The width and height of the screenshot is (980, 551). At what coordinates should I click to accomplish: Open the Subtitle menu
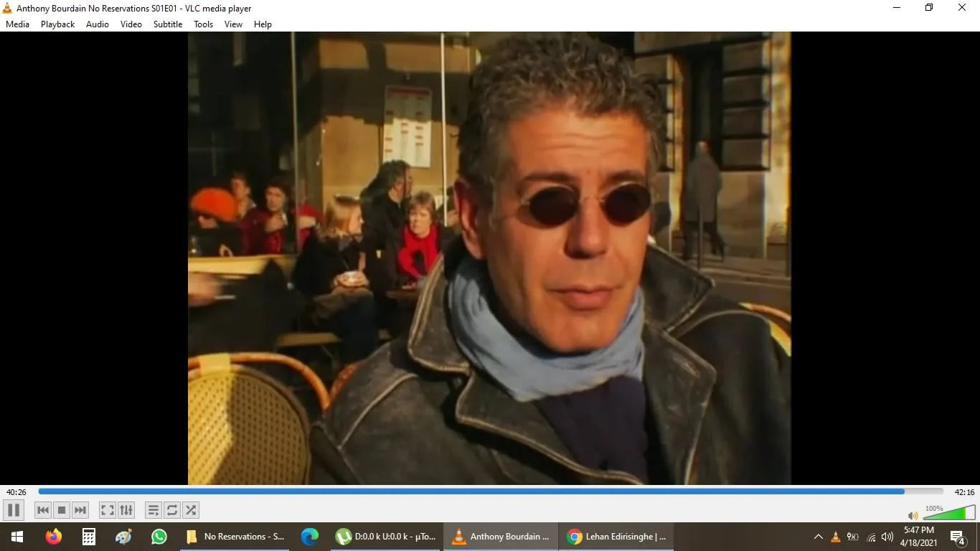coord(167,24)
